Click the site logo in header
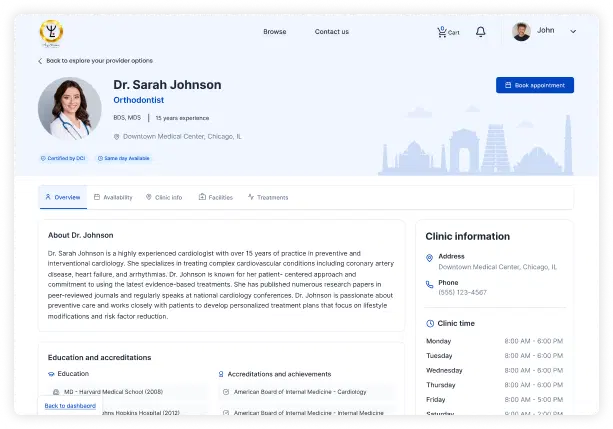613x429 pixels. 51,33
